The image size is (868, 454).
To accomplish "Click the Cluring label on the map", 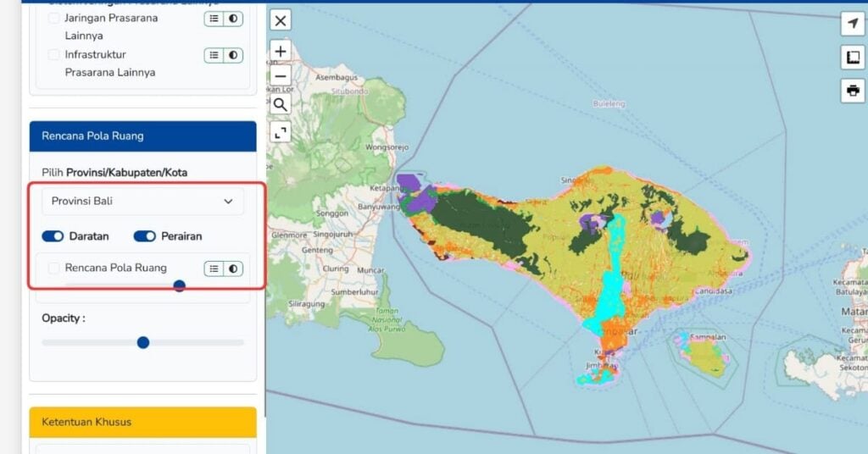I will [x=336, y=269].
